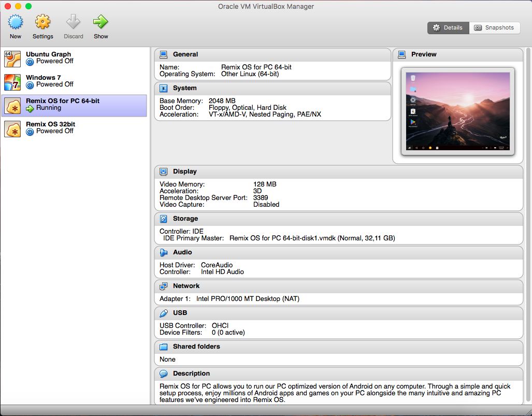This screenshot has height=416, width=532.
Task: Click the New virtual machine icon
Action: point(15,22)
